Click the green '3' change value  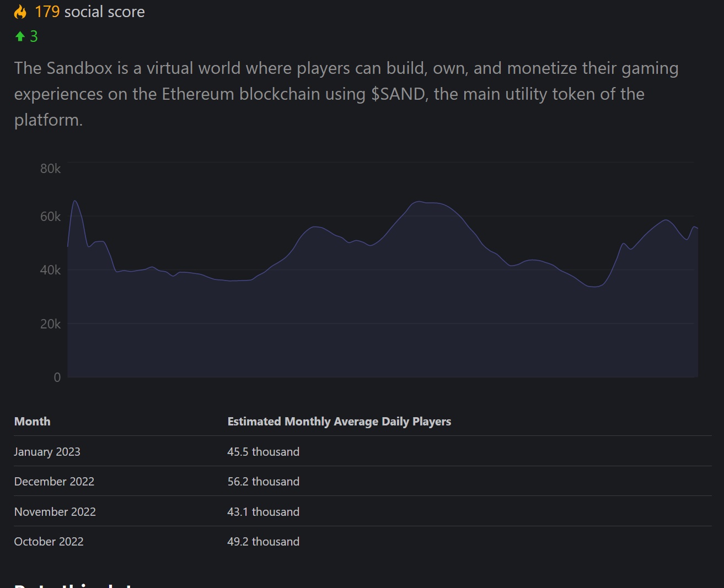pos(34,36)
